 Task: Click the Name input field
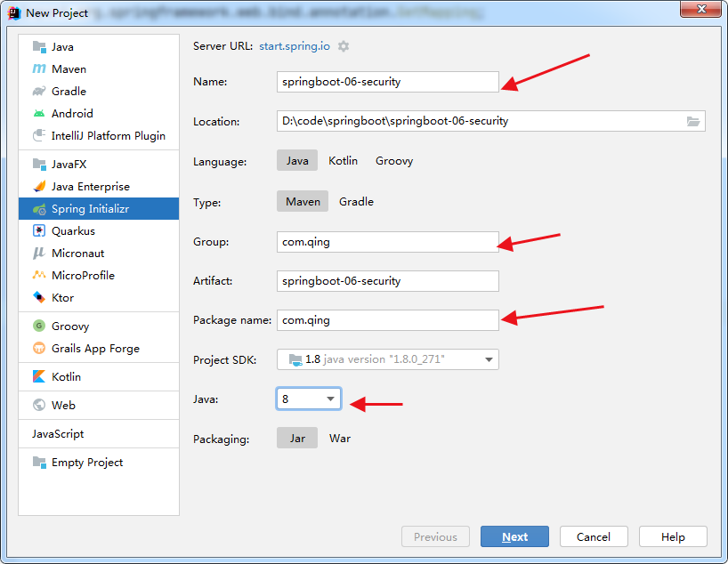point(388,82)
